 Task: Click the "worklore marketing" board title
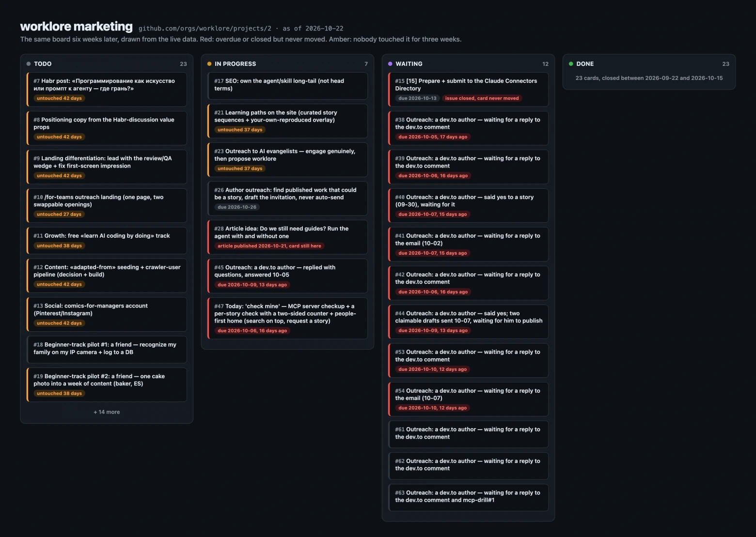77,26
